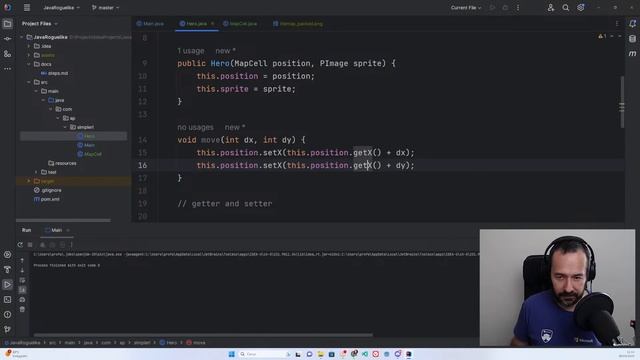
Task: Select .gitignore in project tree
Action: tap(48, 190)
